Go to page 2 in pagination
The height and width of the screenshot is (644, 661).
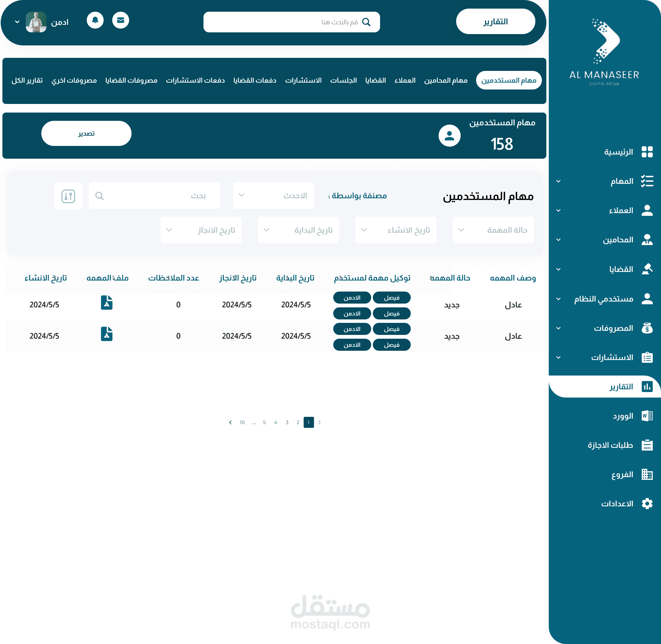[298, 422]
